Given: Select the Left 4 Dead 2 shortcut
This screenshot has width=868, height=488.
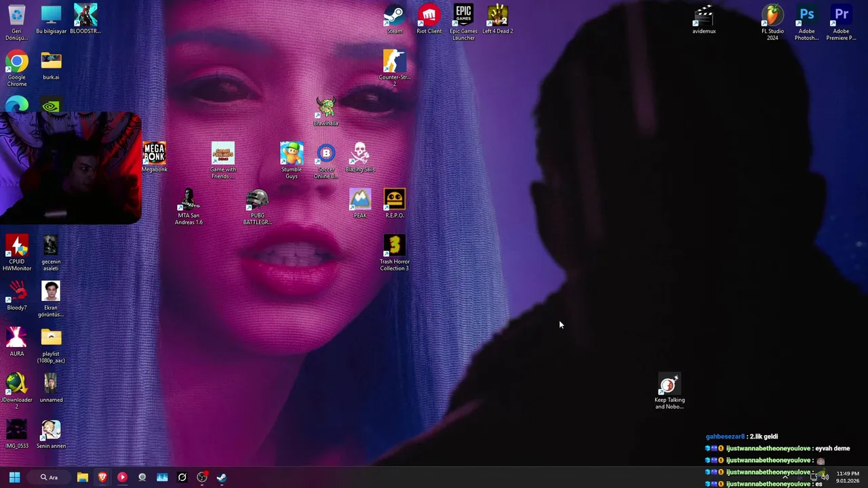Looking at the screenshot, I should (497, 19).
